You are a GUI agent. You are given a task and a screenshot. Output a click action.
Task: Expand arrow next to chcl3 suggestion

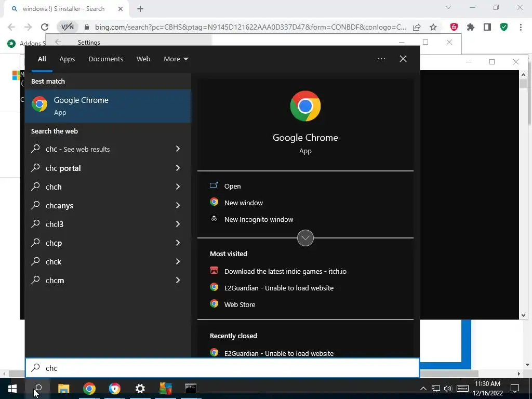[x=178, y=224]
